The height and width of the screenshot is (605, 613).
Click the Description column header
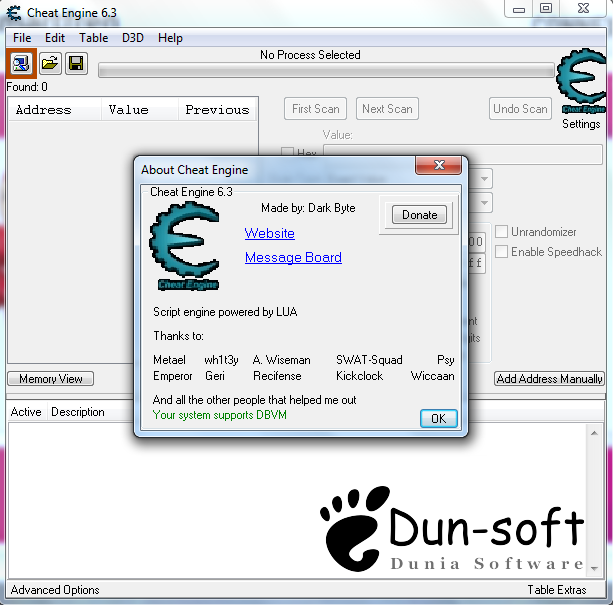coord(78,412)
